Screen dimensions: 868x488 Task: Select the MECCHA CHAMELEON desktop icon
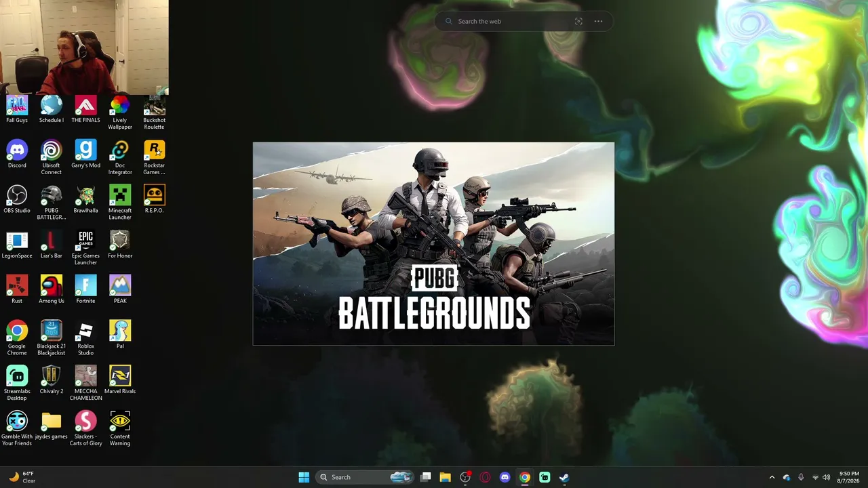85,384
